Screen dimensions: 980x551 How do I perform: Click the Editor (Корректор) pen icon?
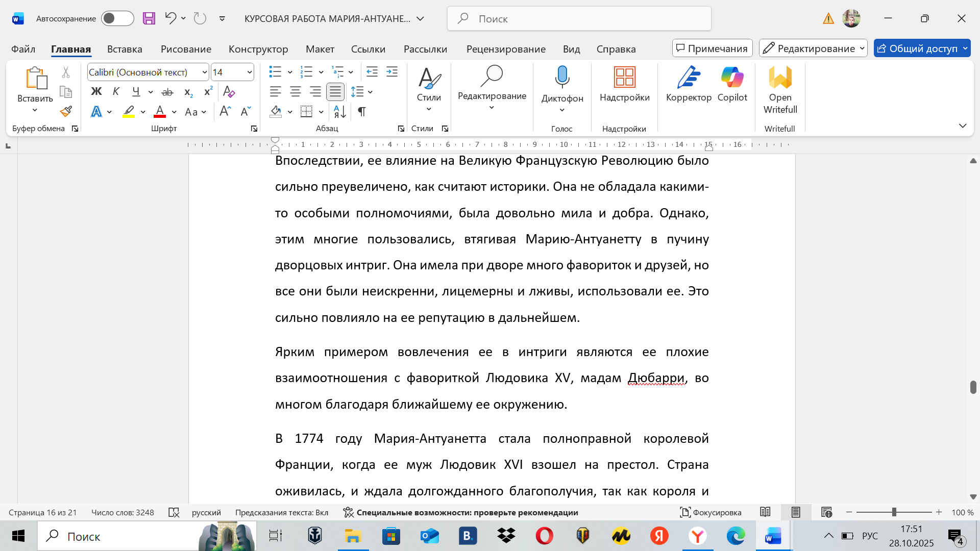coord(689,78)
